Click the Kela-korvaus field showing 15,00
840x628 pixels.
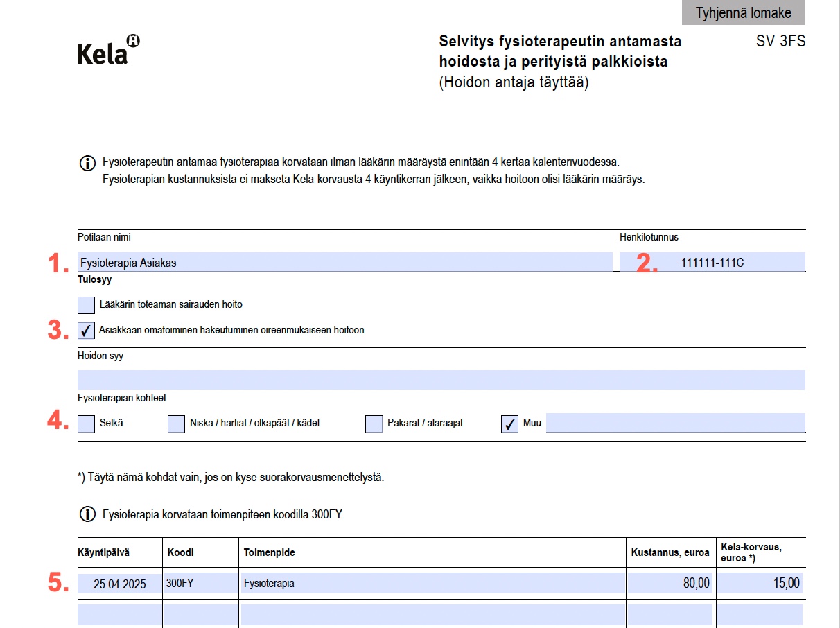760,584
